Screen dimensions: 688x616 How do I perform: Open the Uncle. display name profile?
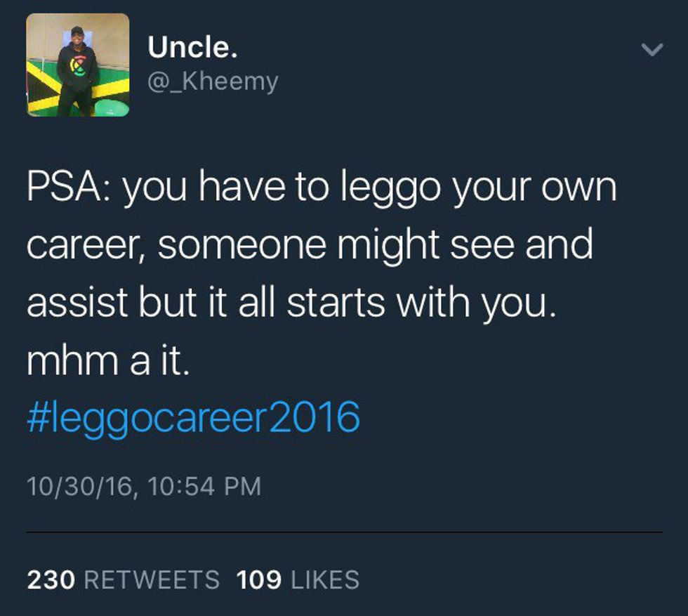(x=192, y=47)
